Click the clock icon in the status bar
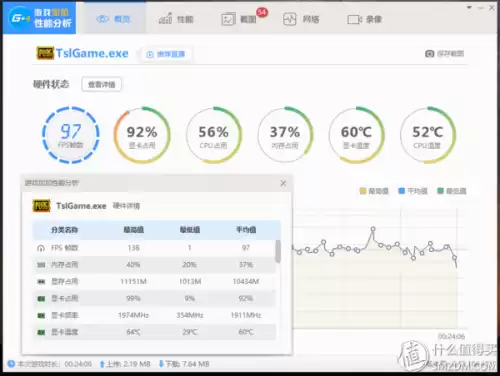This screenshot has height=376, width=500. [x=11, y=364]
